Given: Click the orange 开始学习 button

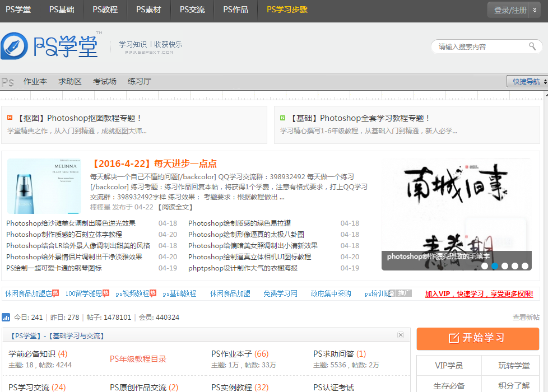Looking at the screenshot, I should coord(477,338).
